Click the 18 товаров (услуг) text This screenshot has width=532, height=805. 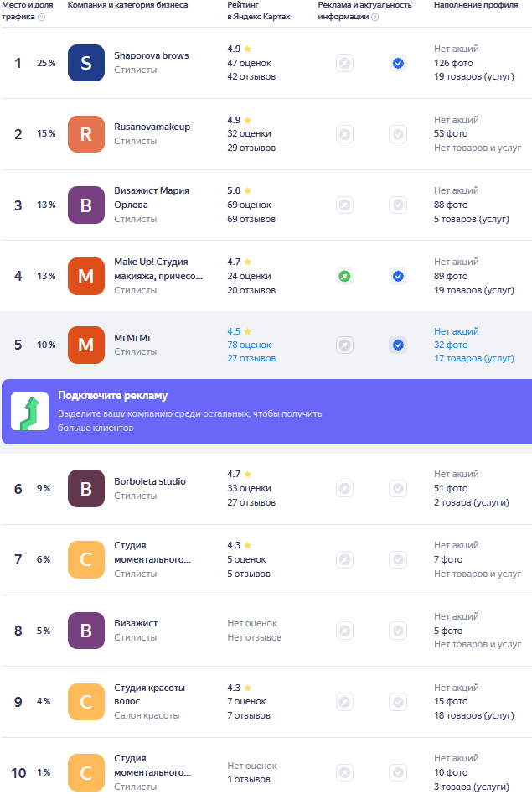[474, 715]
